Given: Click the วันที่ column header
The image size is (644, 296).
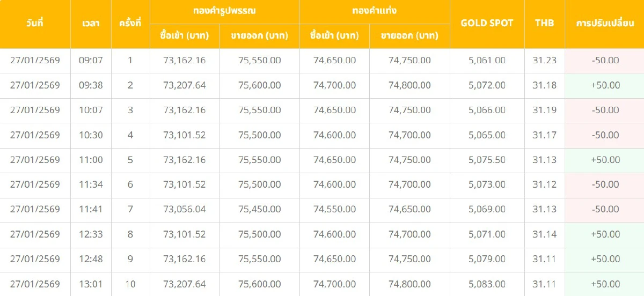Looking at the screenshot, I should click(35, 24).
